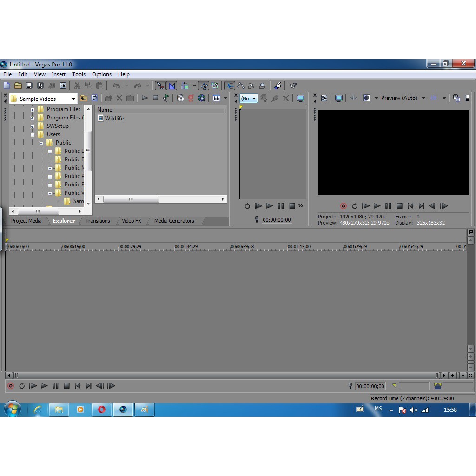
Task: Switch to the Video FX tab
Action: tap(132, 221)
